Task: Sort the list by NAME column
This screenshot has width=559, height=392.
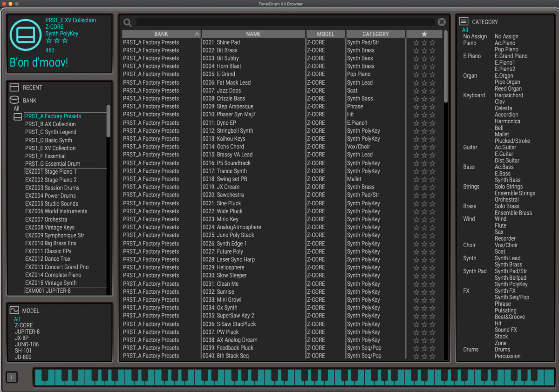Action: pyautogui.click(x=253, y=34)
